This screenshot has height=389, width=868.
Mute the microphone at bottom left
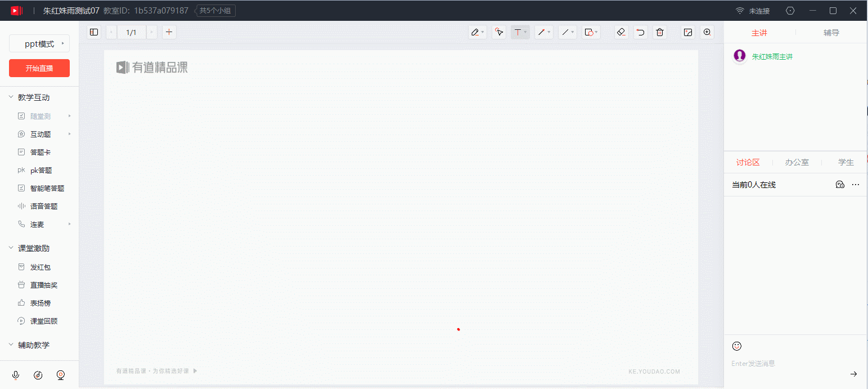pos(15,375)
